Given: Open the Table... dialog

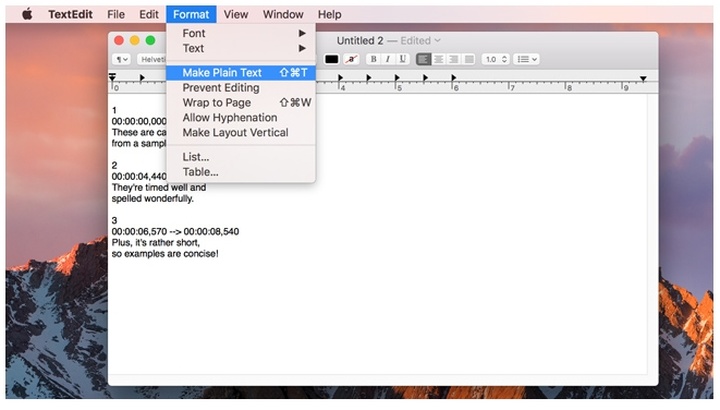Looking at the screenshot, I should point(241,172).
